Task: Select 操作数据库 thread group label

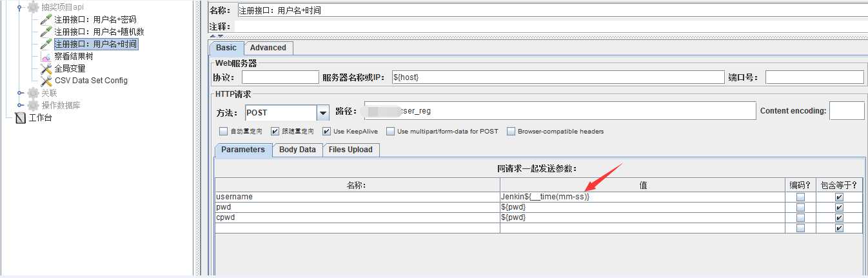Action: [61, 105]
